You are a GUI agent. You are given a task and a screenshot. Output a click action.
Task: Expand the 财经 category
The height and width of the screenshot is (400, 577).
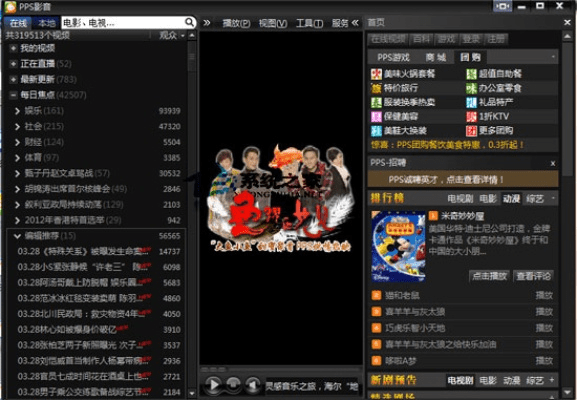pos(17,142)
